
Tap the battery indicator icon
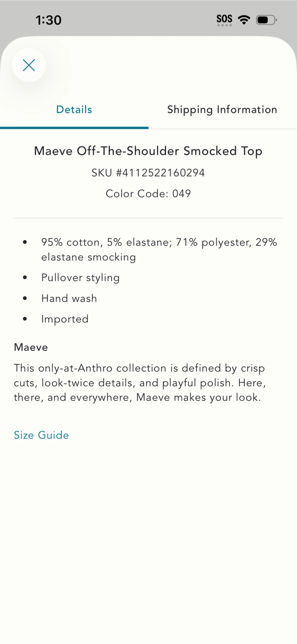[x=266, y=20]
